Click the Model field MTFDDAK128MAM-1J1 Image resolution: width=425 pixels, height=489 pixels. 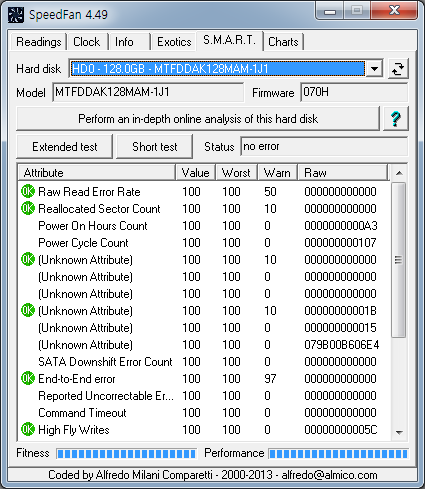148,92
